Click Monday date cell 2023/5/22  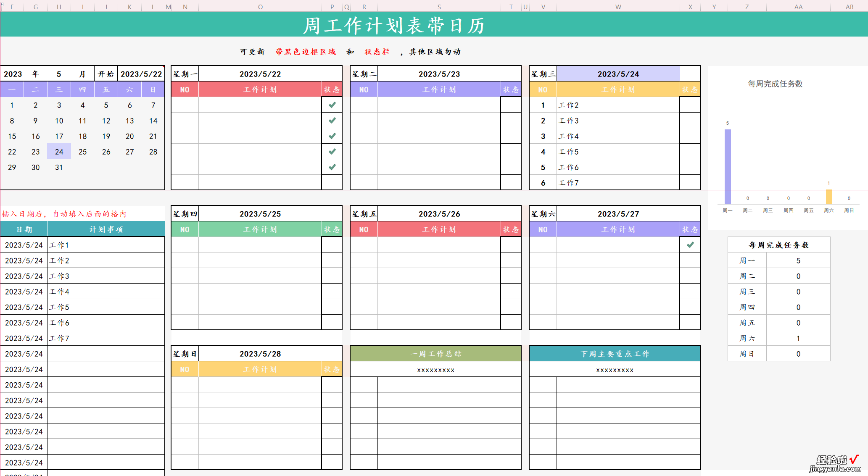[x=260, y=74]
